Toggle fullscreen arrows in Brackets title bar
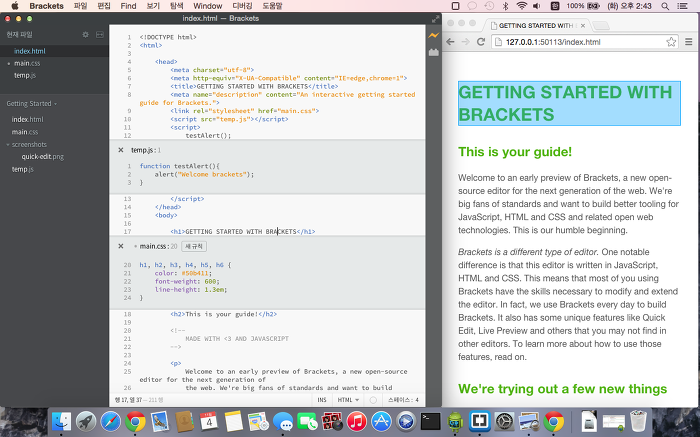 tap(435, 19)
